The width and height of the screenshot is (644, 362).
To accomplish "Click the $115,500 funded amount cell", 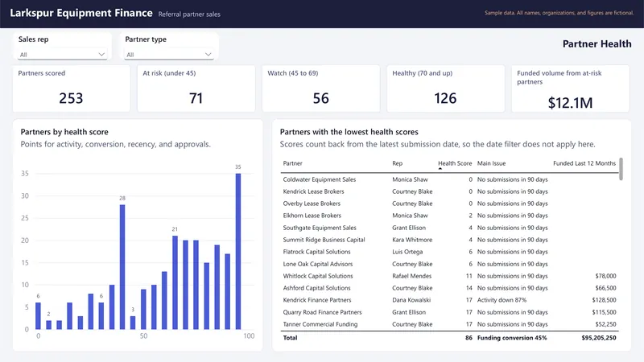I will (x=605, y=312).
